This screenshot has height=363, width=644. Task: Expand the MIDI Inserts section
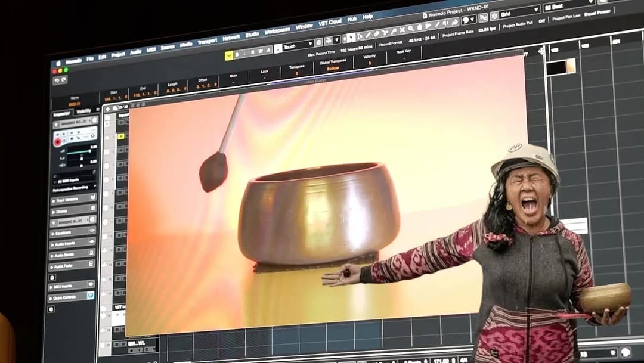pyautogui.click(x=72, y=286)
